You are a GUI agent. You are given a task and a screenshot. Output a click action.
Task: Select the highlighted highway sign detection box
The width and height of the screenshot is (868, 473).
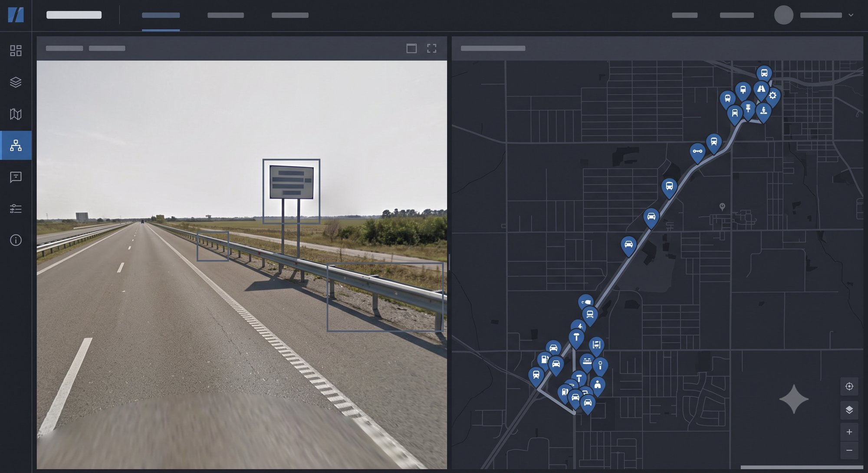click(291, 191)
